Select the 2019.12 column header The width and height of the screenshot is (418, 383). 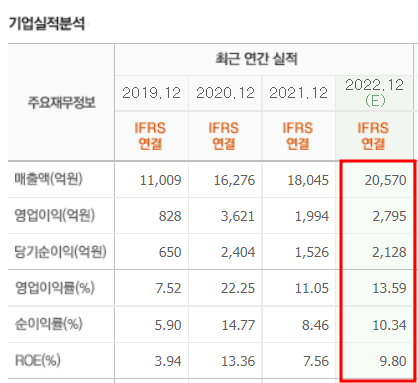point(151,93)
